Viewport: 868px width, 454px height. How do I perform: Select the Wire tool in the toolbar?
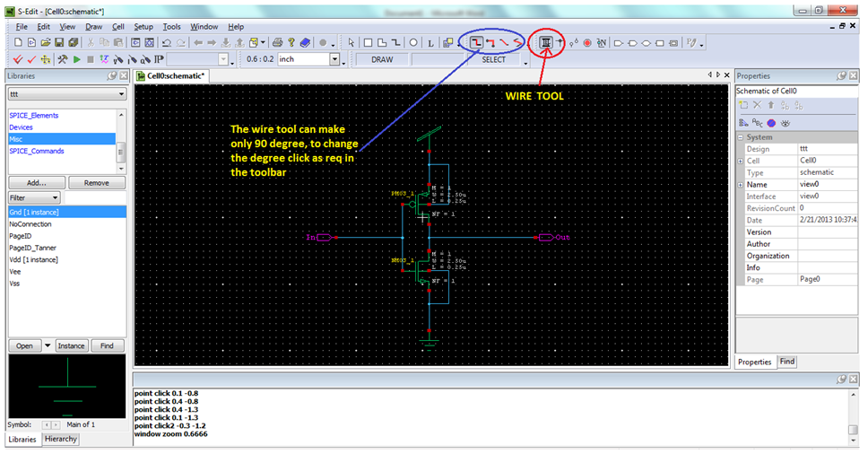coord(546,43)
